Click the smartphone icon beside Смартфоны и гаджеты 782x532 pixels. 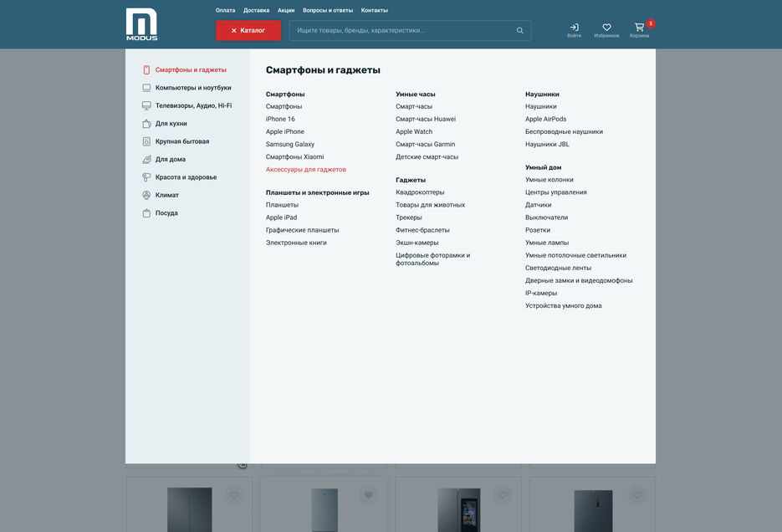coord(146,69)
